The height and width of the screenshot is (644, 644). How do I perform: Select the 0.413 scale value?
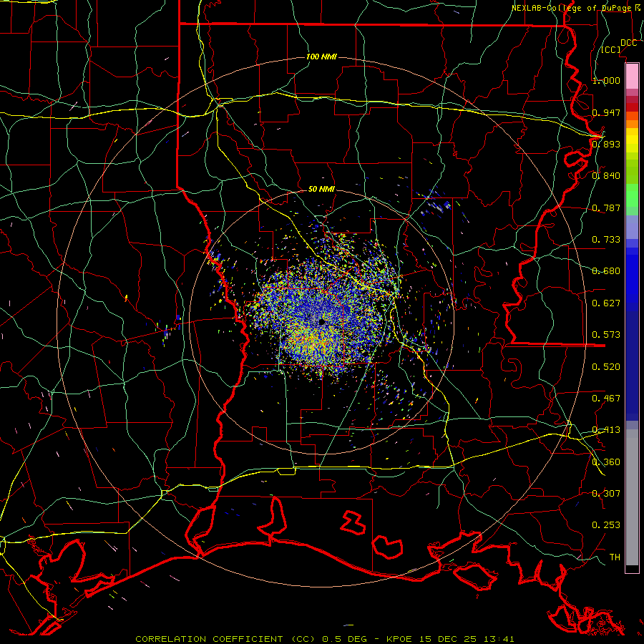point(606,430)
